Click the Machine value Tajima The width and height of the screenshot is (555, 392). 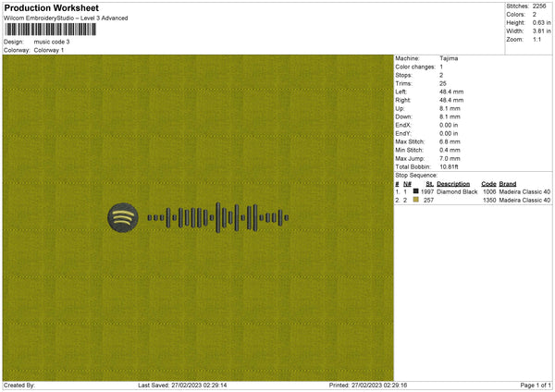click(x=449, y=58)
